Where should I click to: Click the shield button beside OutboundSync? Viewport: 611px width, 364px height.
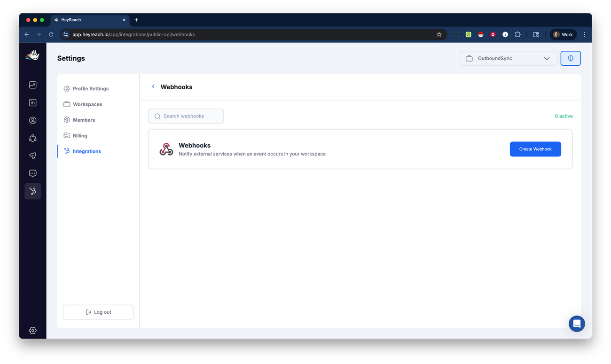[x=571, y=58]
